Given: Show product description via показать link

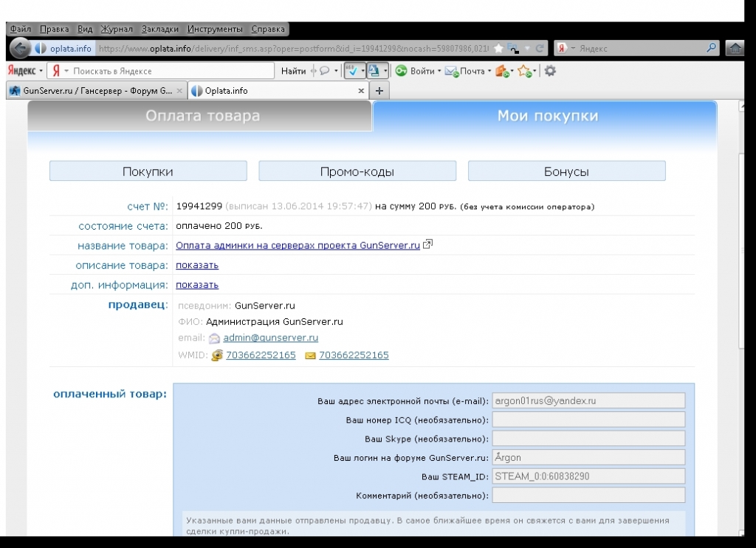Looking at the screenshot, I should coord(197,265).
